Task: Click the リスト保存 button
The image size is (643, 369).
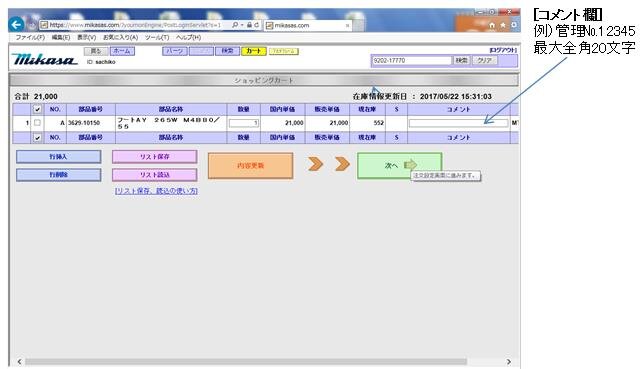Action: click(155, 157)
